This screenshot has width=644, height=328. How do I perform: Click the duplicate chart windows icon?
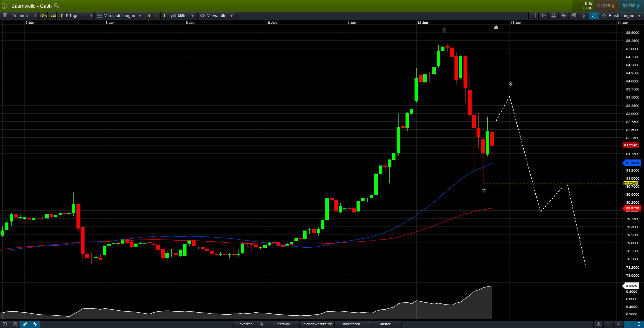574,16
